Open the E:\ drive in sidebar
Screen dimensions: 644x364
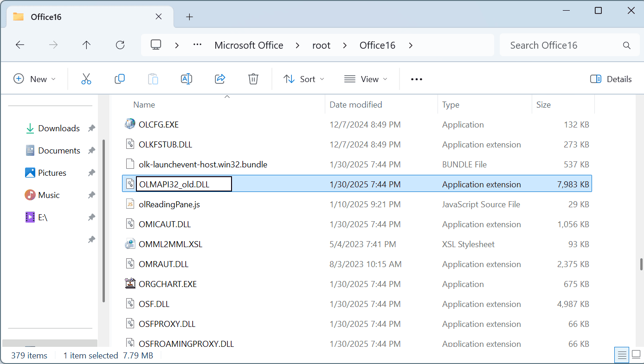43,217
